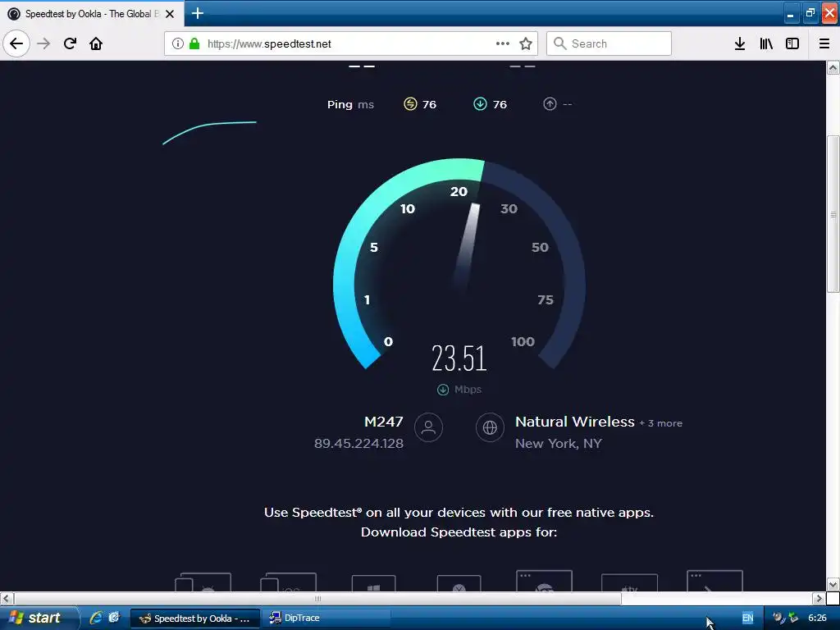Launch Internet Explorer from quick launch
Image resolution: width=840 pixels, height=630 pixels.
click(96, 618)
